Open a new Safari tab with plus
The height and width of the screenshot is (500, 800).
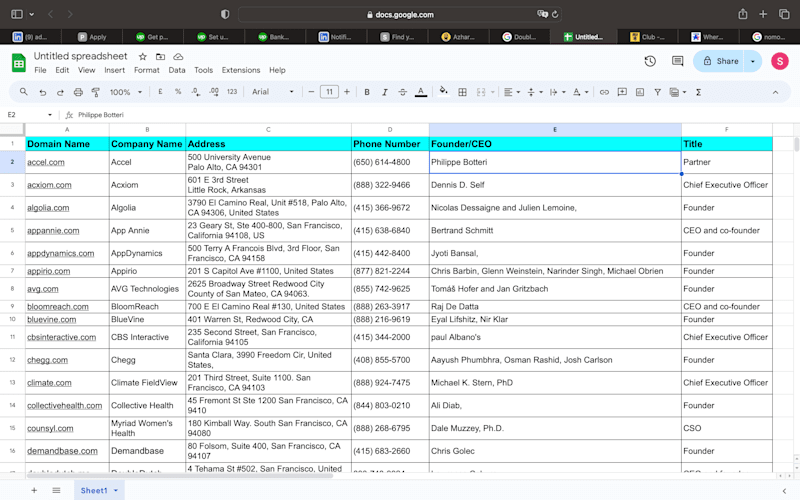[763, 14]
